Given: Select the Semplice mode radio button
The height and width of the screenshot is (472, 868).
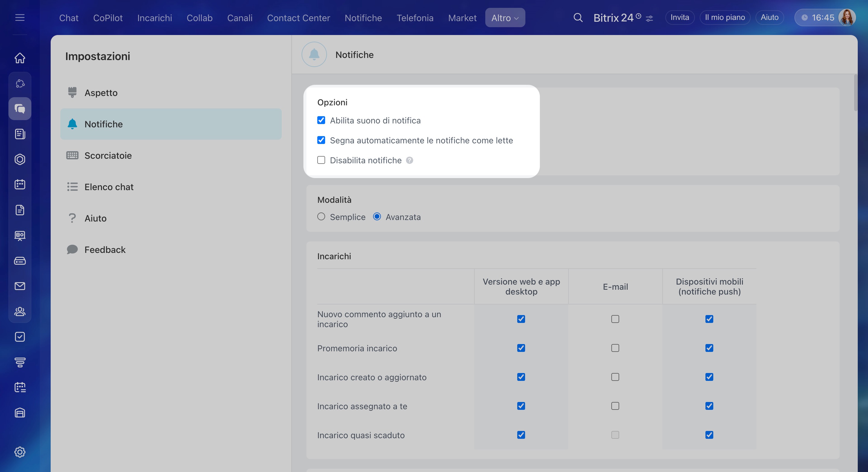Looking at the screenshot, I should point(321,217).
